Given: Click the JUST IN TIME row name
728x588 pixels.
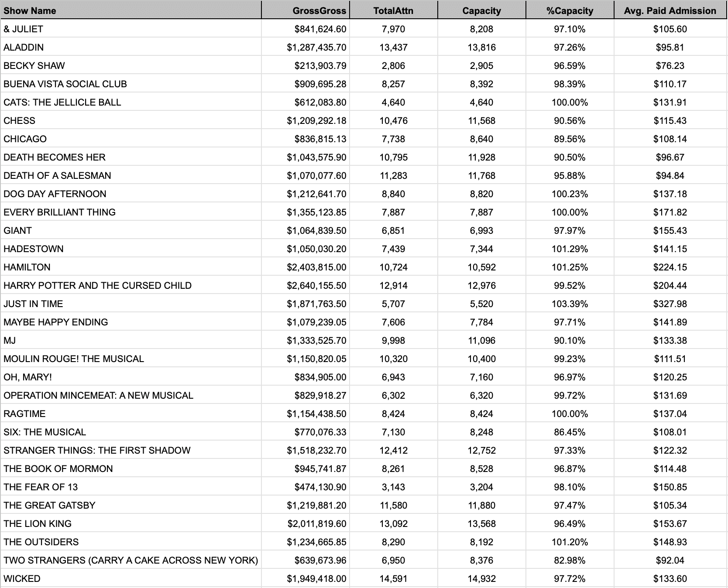Looking at the screenshot, I should pyautogui.click(x=33, y=304).
